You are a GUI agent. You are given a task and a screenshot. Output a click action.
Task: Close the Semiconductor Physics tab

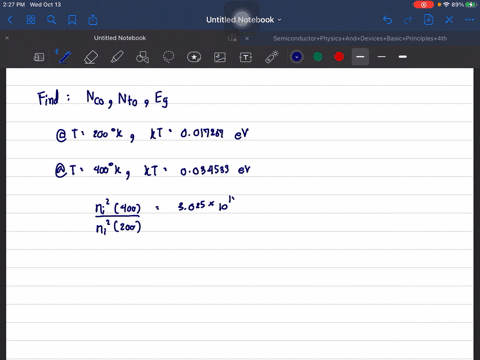247,38
